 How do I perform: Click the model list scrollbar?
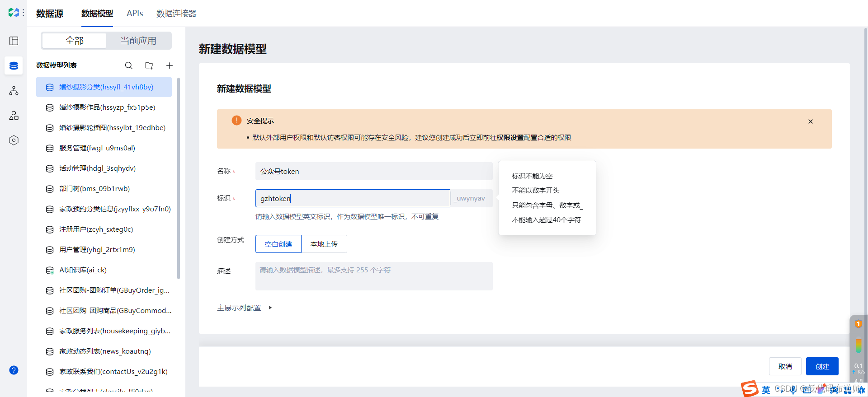[179, 178]
